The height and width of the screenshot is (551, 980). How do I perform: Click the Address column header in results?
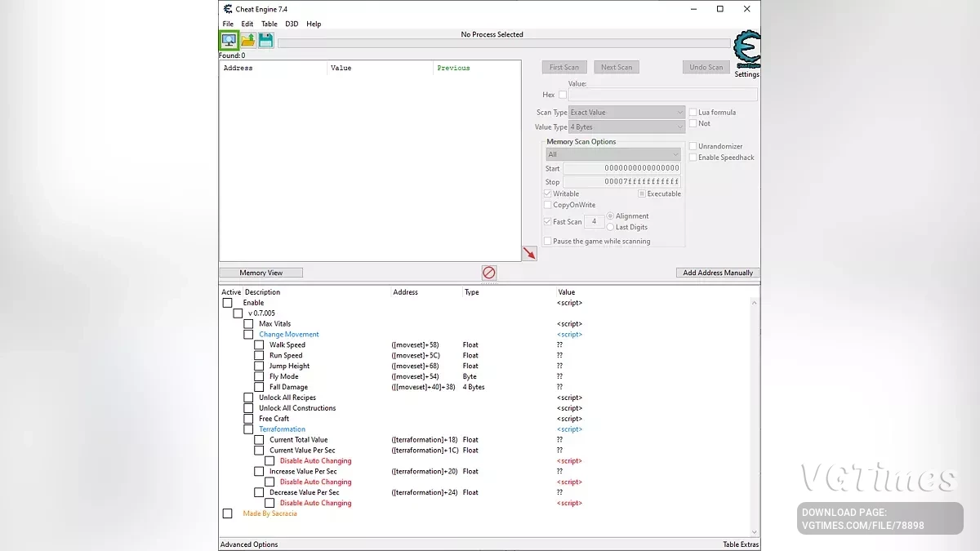coord(274,68)
